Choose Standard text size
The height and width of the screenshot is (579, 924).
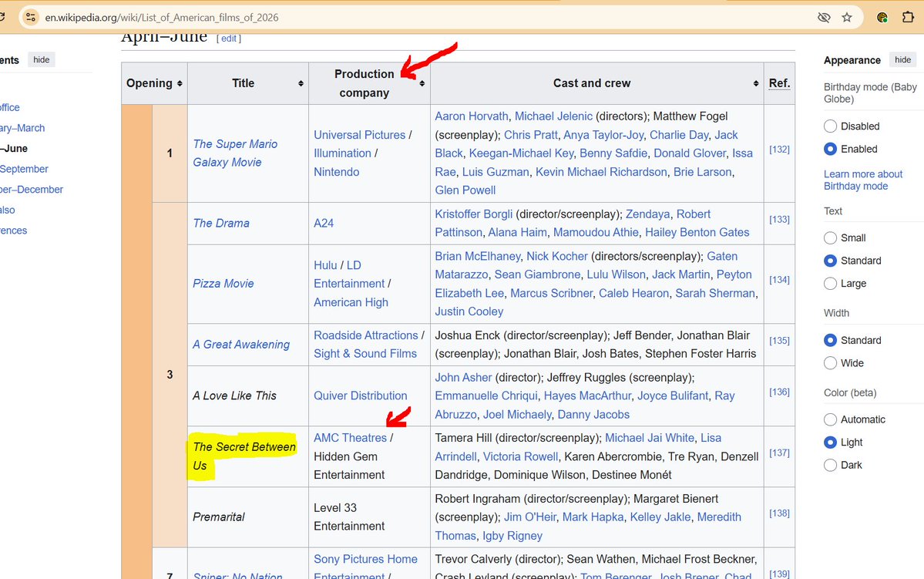[x=830, y=261]
